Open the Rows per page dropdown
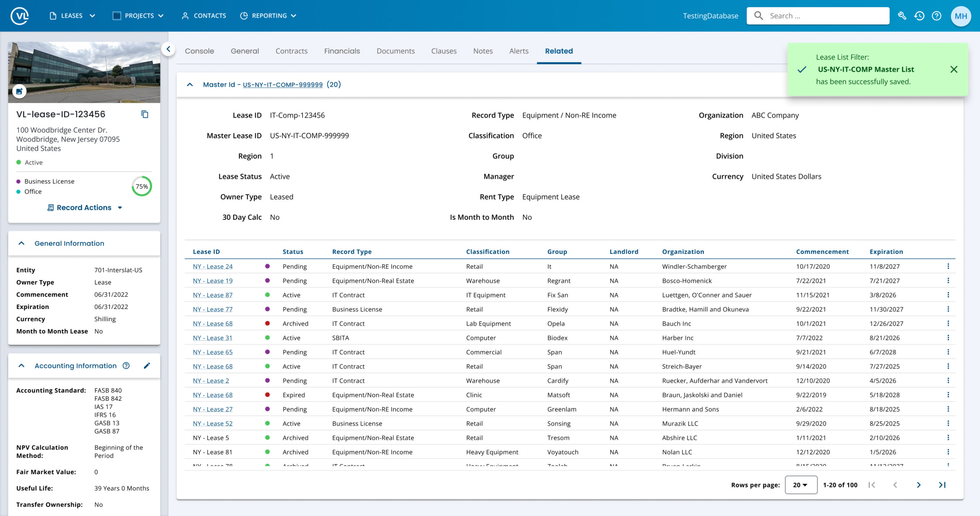 800,485
